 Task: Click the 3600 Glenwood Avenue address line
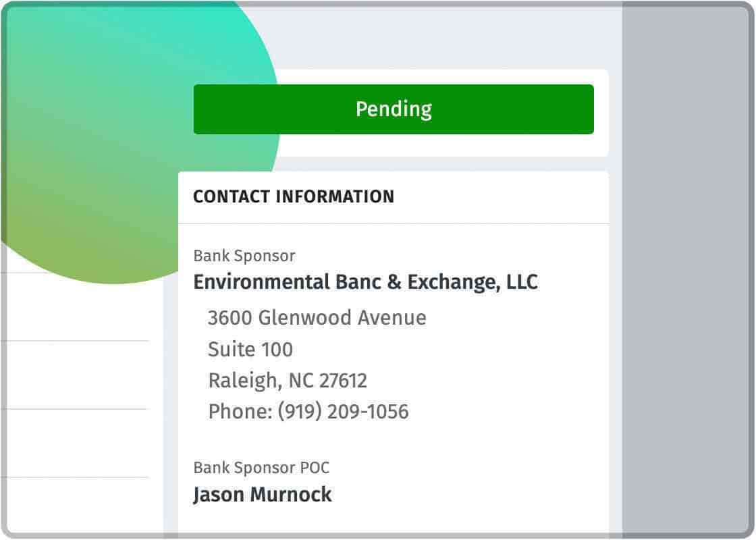(317, 318)
